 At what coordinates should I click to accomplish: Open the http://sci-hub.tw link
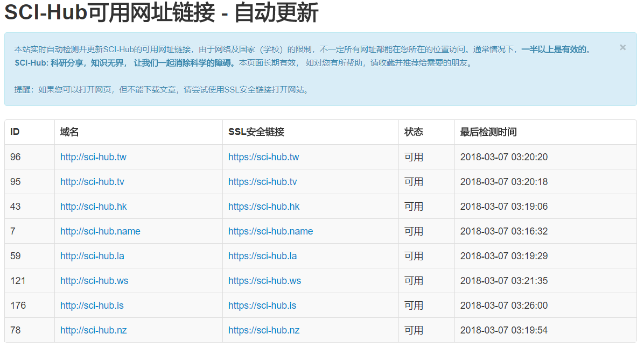[x=93, y=157]
